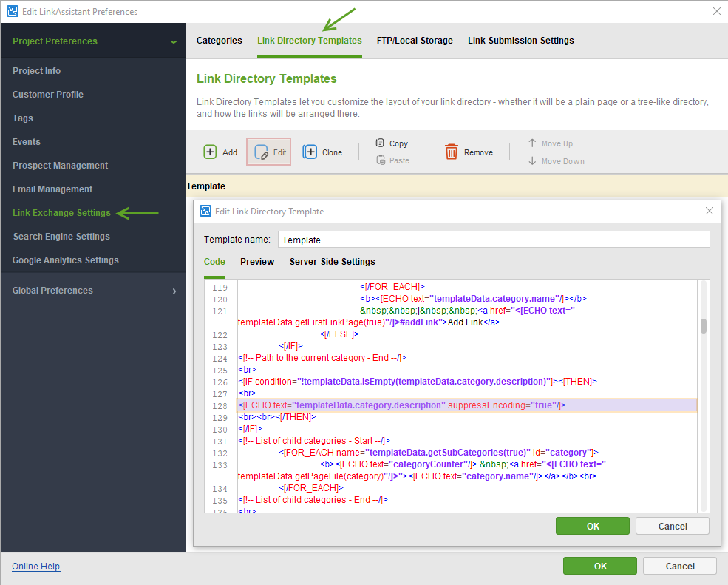Click the [/ELSE] tag on line 122

[x=339, y=334]
